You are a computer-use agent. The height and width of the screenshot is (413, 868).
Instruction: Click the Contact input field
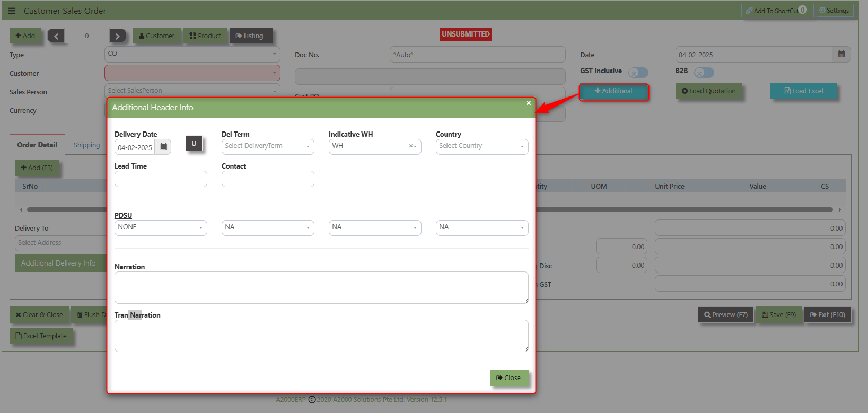click(x=268, y=179)
